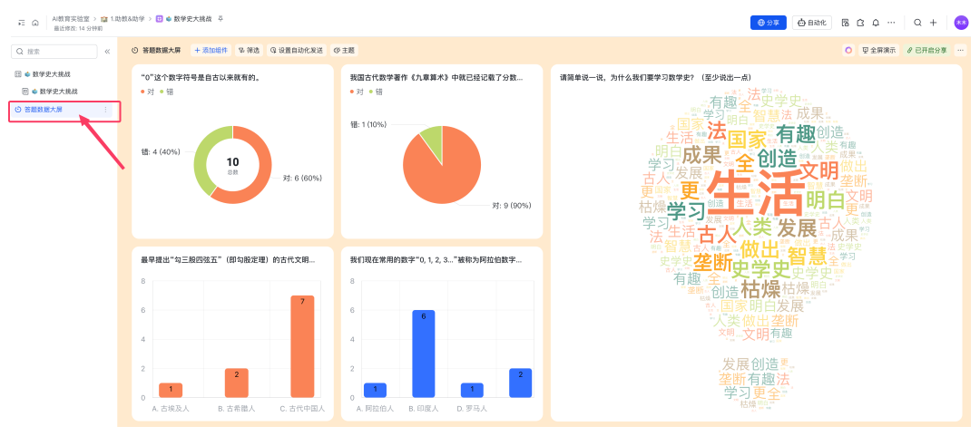Image resolution: width=980 pixels, height=436 pixels.
Task: Open the 主题 theme option
Action: [x=345, y=50]
